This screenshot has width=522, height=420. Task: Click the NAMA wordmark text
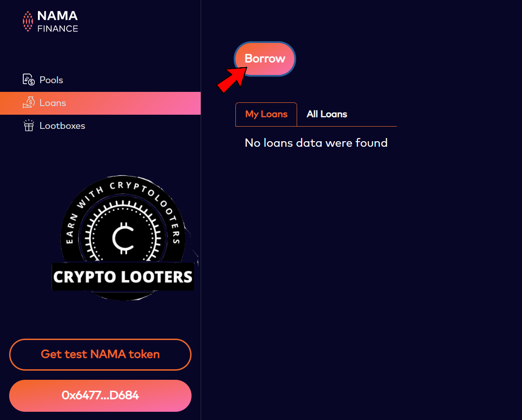pos(57,16)
